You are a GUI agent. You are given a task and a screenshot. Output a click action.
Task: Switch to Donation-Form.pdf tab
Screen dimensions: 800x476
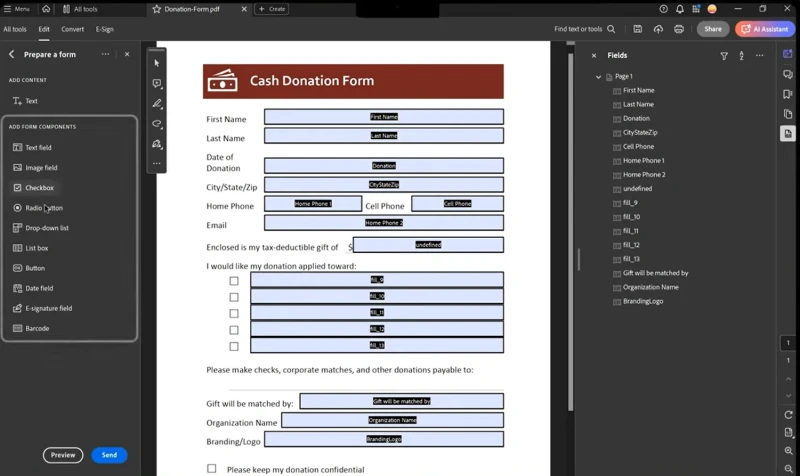pos(192,9)
